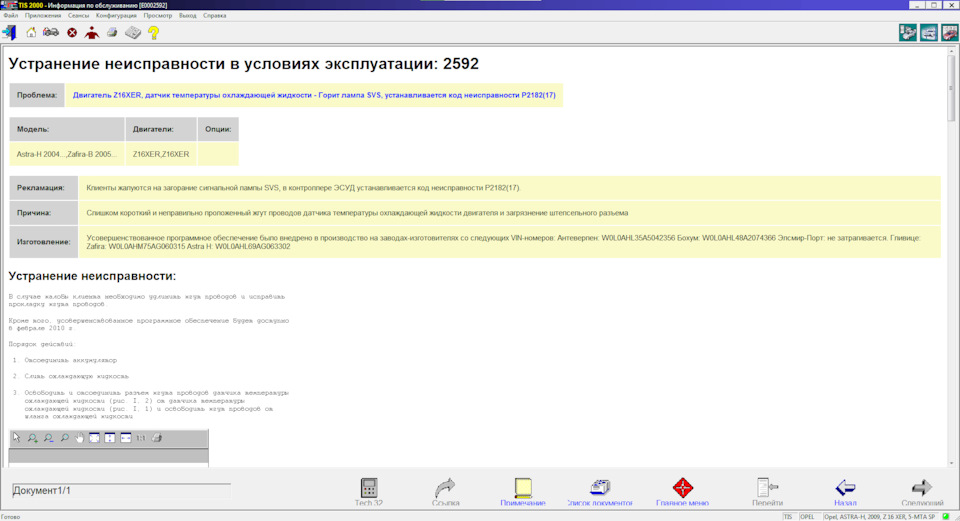Viewport: 960px width, 521px height.
Task: Click scrollbar down arrow at bottom right
Action: (x=951, y=463)
